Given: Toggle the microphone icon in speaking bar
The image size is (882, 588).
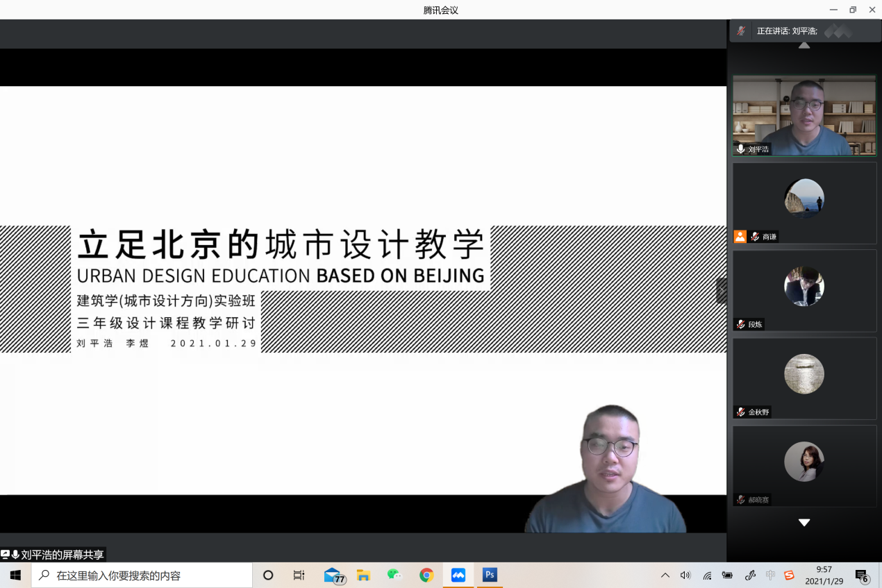Looking at the screenshot, I should pos(742,31).
